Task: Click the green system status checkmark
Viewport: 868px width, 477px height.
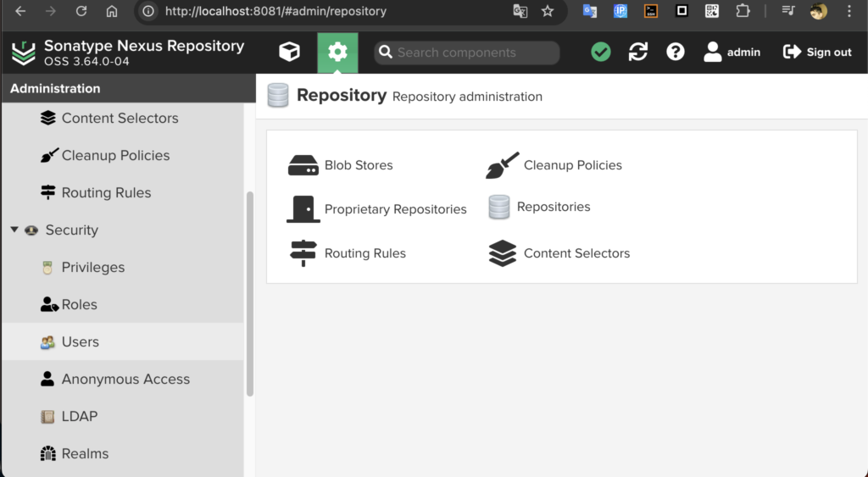Action: pos(601,53)
